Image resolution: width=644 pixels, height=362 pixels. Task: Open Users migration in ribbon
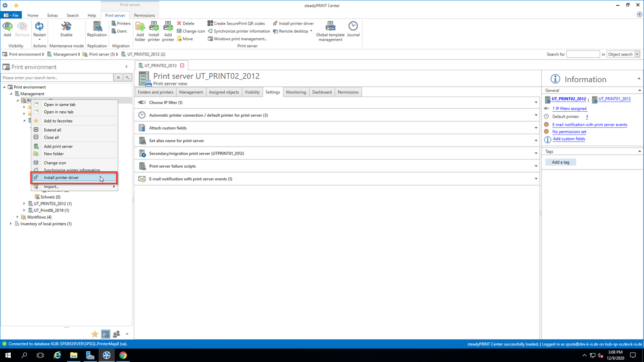[119, 31]
